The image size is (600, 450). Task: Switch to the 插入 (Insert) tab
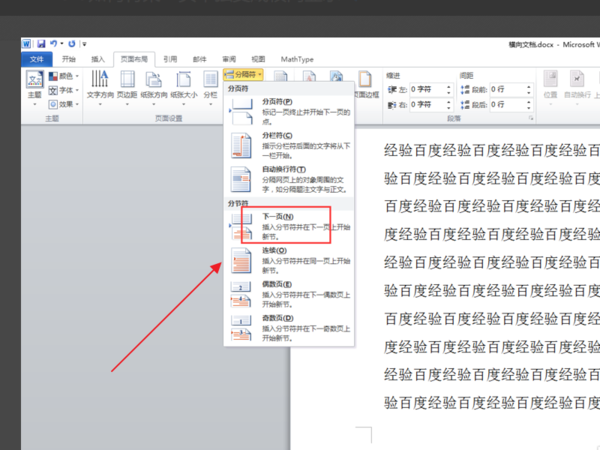[98, 59]
